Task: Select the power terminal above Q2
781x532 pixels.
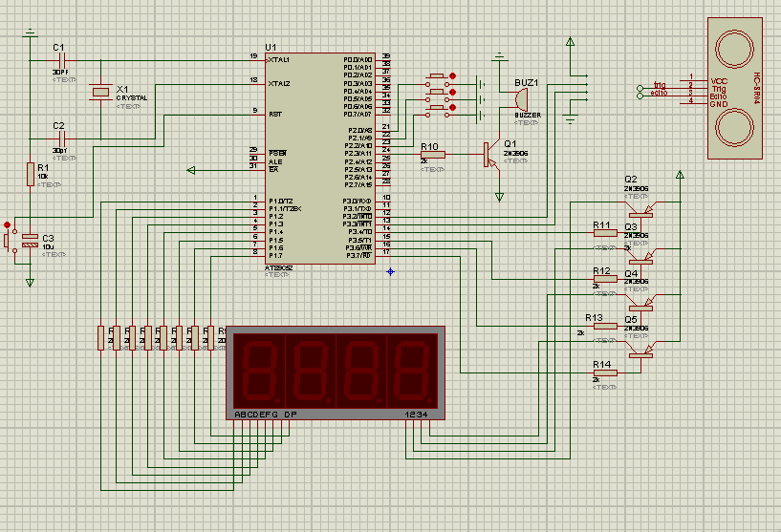Action: click(680, 175)
